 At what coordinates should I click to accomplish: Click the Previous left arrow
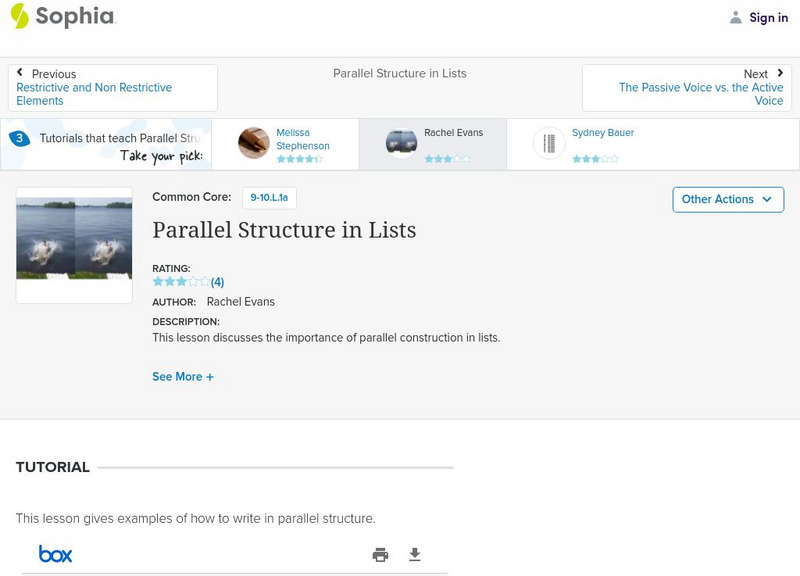point(20,74)
